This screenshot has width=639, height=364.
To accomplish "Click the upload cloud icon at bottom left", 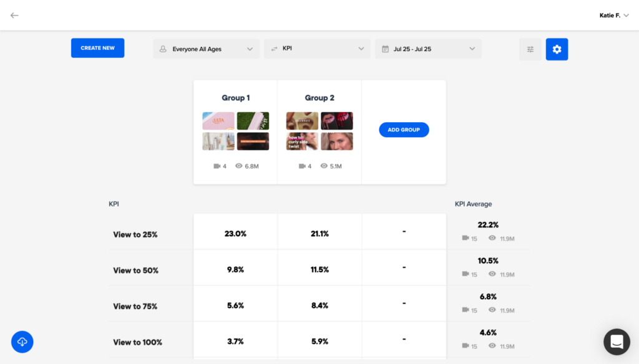I will click(x=22, y=342).
